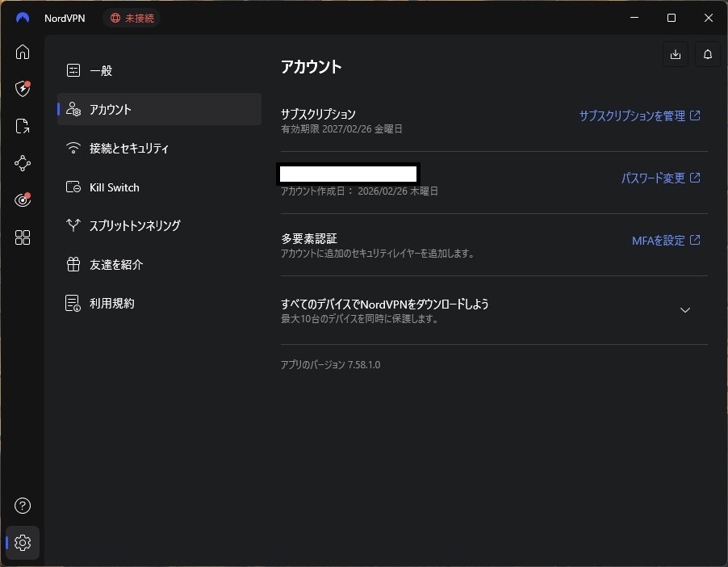Image resolution: width=728 pixels, height=567 pixels.
Task: Open Dark Web Monitor target icon
Action: tap(23, 200)
